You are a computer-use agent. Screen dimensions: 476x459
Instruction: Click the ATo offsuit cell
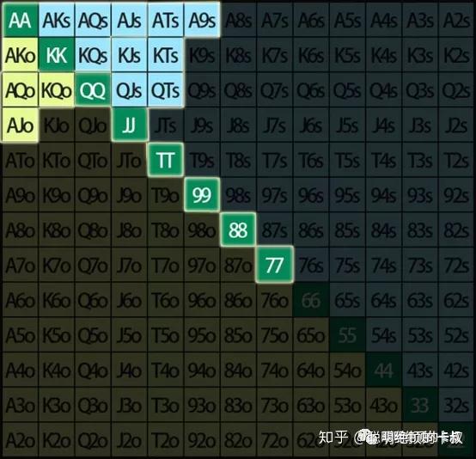20,160
